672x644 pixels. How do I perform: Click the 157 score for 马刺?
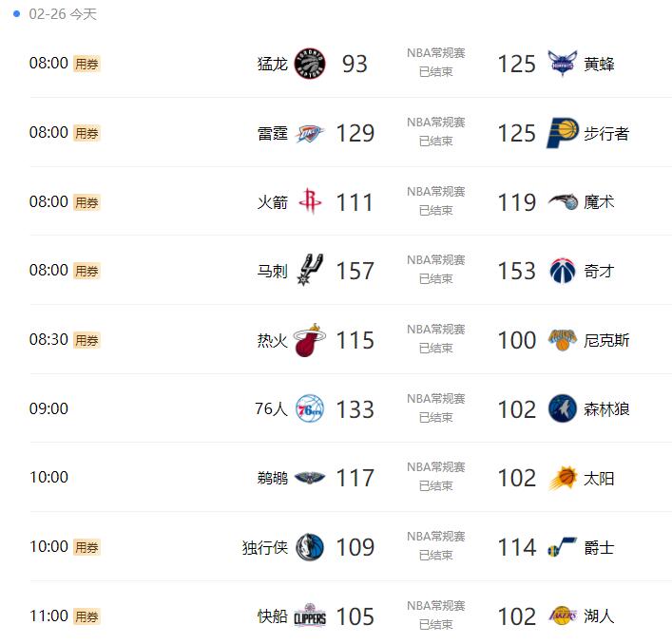[355, 271]
